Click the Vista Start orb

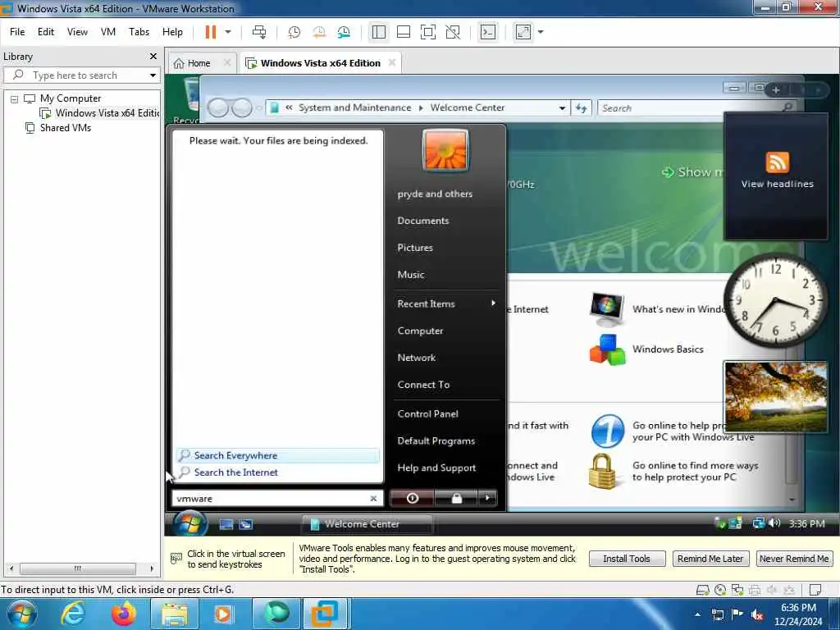pos(189,523)
